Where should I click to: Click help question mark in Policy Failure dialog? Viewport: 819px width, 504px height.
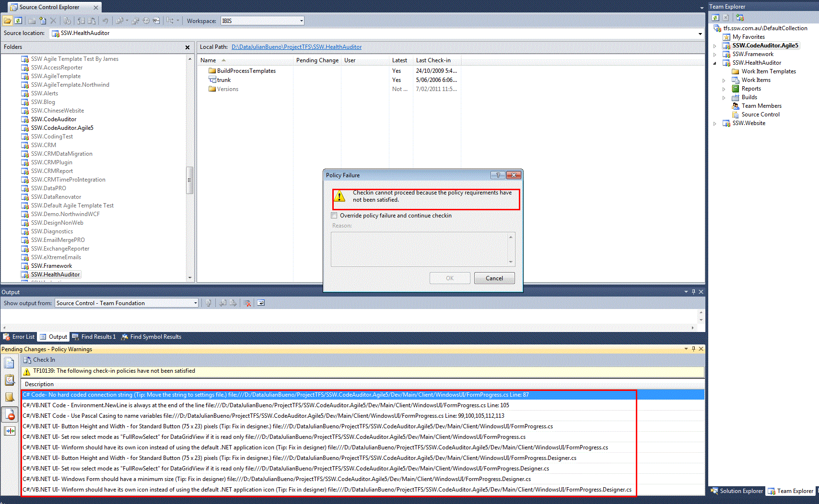tap(498, 175)
